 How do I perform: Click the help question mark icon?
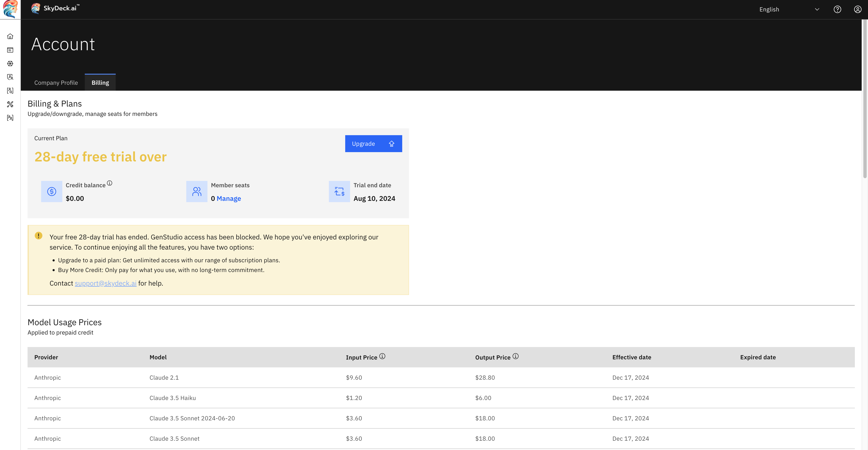point(837,10)
